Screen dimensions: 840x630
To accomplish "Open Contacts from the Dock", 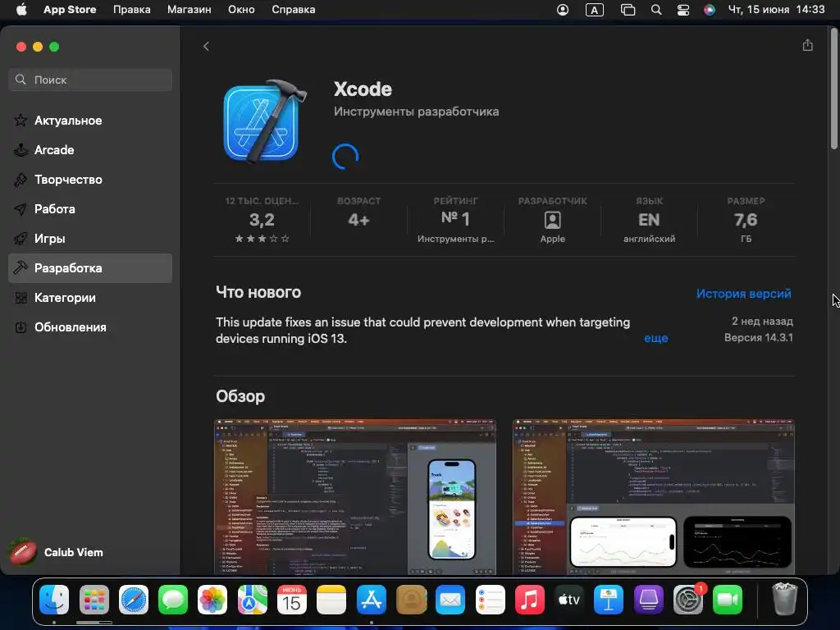I will point(411,600).
